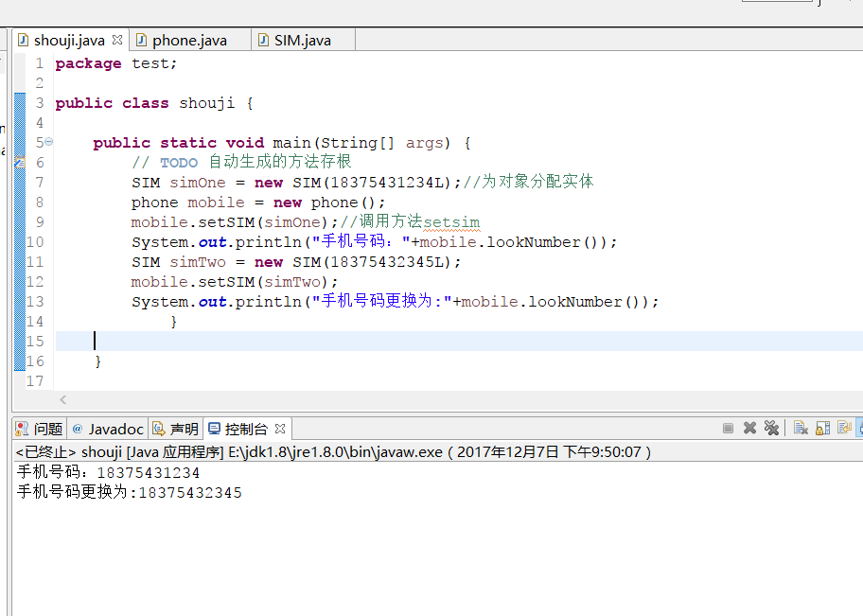Click line number 17 in gutter

(x=35, y=381)
